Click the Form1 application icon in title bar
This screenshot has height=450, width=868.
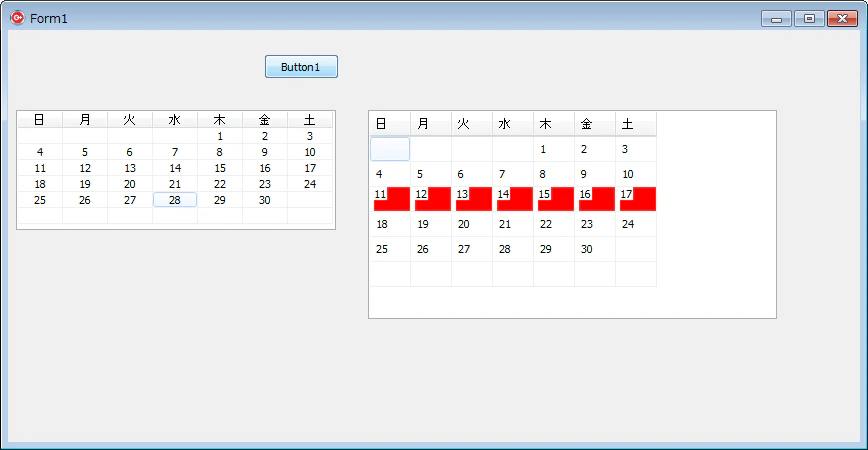[18, 18]
